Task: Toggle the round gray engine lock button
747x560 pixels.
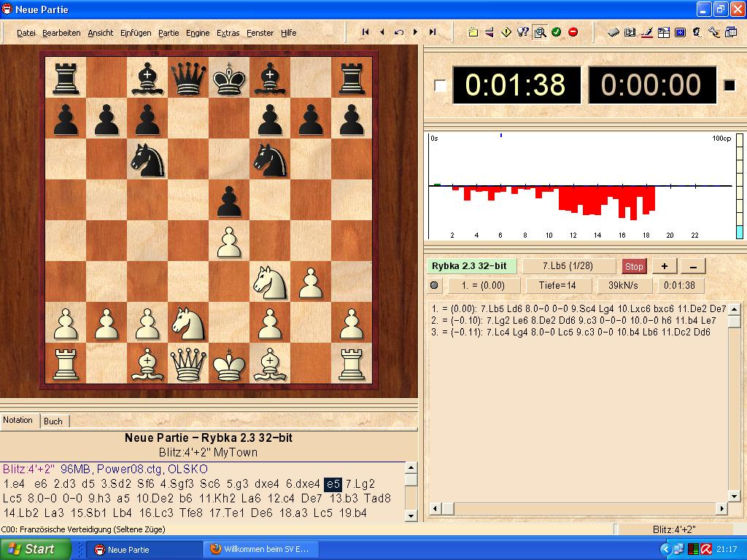Action: tap(435, 286)
